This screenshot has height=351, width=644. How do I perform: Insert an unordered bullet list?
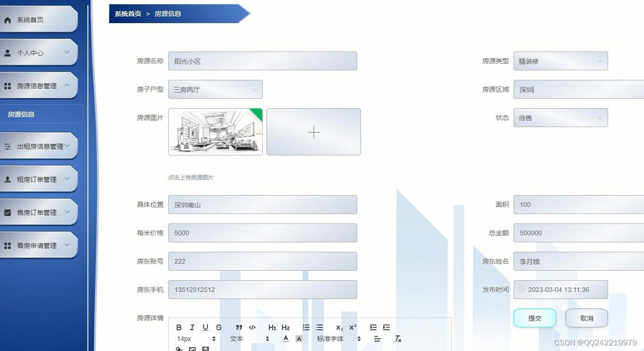(319, 327)
